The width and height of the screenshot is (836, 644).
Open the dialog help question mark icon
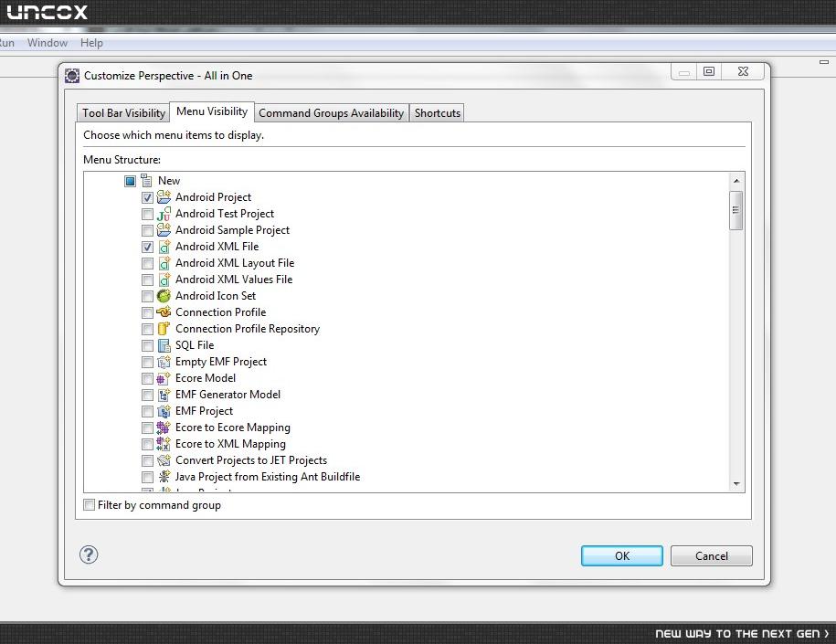coord(89,555)
